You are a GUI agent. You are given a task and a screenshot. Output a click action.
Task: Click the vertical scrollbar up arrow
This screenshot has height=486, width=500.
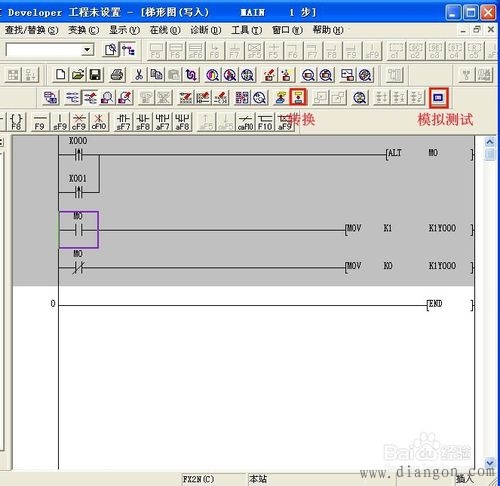pos(490,142)
